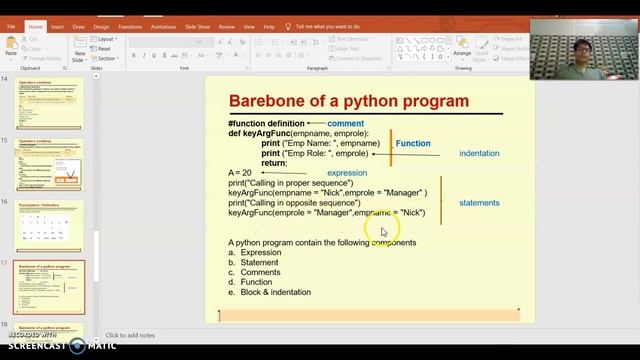Screen dimensions: 640x360
Task: Open the Layout dropdown
Action: [x=104, y=39]
